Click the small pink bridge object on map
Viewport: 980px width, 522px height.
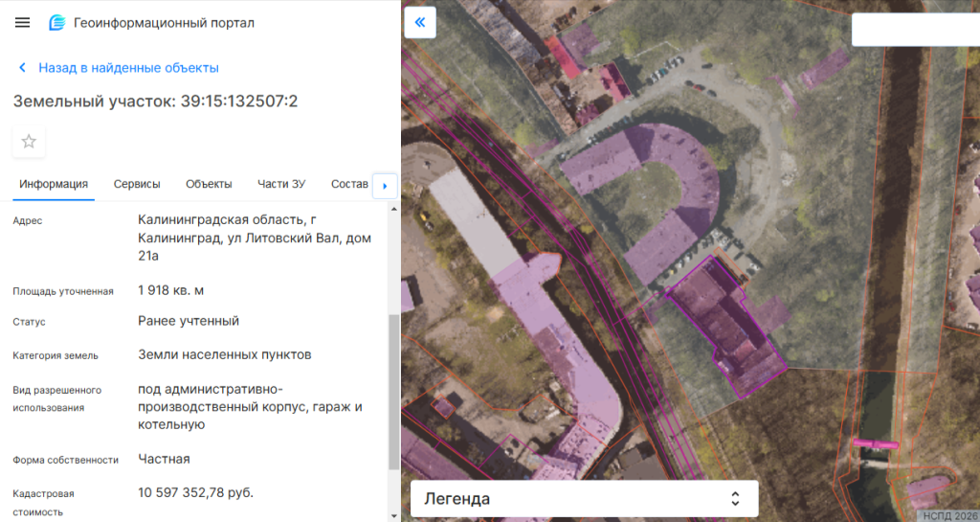click(875, 443)
